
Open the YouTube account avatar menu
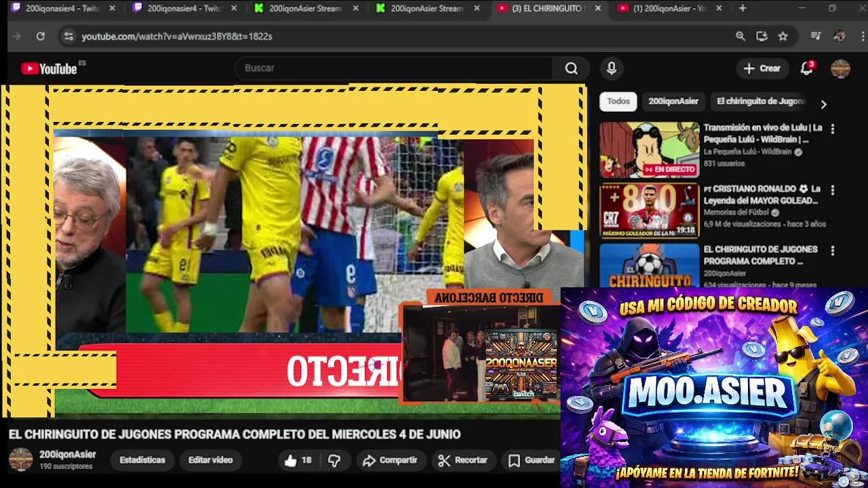(840, 68)
